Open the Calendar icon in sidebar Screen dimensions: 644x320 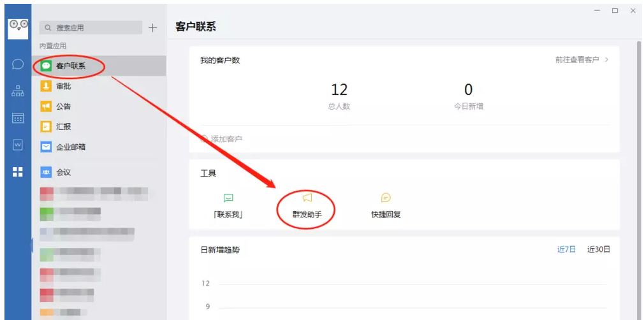pos(18,118)
